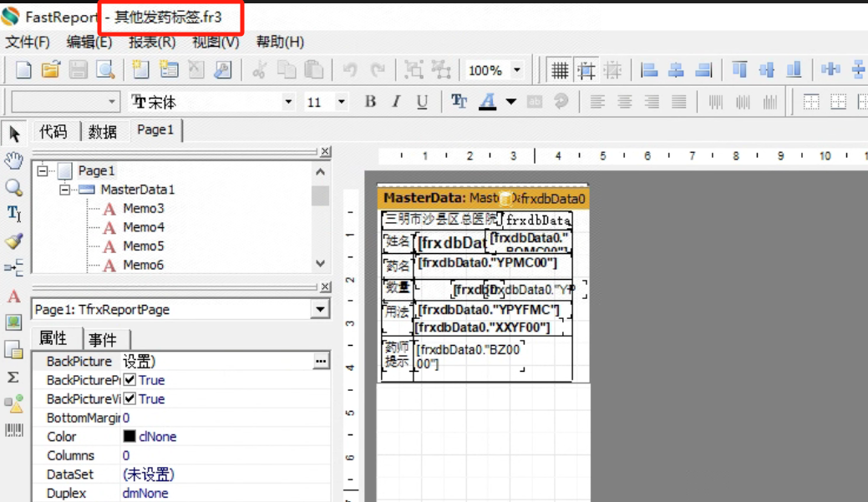Switch to 事件 tab in inspector
The width and height of the screenshot is (868, 502).
click(103, 340)
